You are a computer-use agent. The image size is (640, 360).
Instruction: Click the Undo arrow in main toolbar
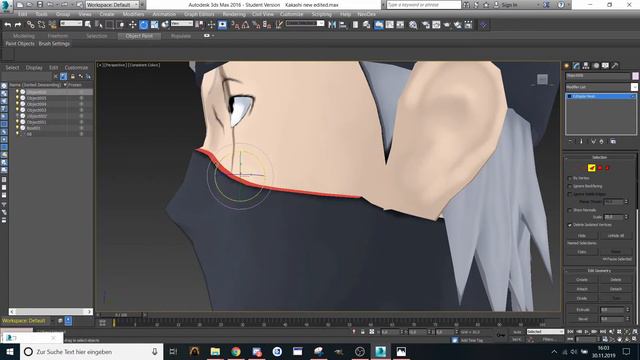pyautogui.click(x=8, y=25)
